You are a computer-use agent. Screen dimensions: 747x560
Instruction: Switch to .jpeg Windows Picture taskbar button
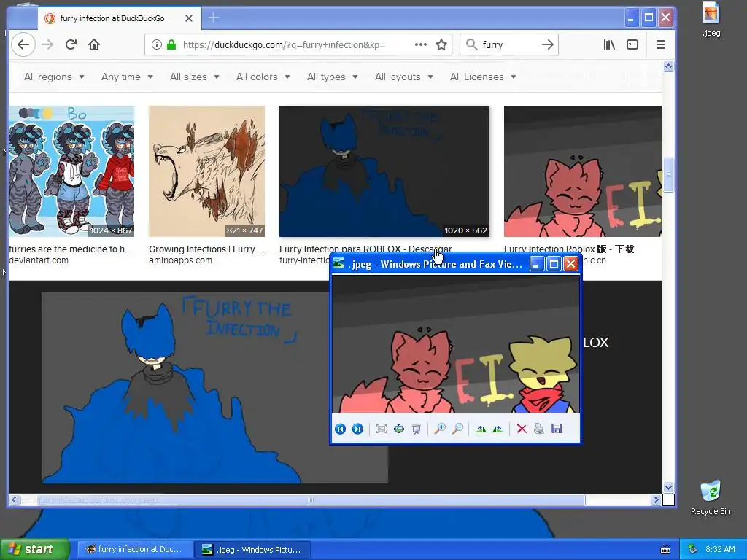252,550
